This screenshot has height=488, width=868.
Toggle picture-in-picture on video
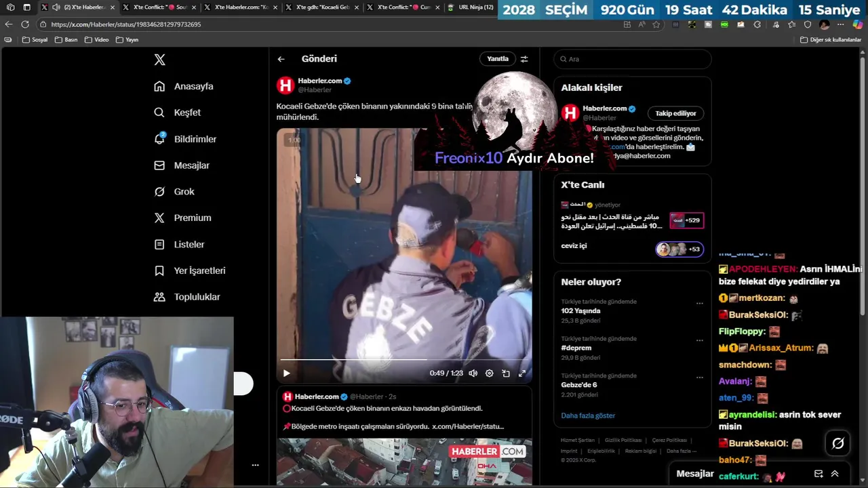pyautogui.click(x=506, y=373)
